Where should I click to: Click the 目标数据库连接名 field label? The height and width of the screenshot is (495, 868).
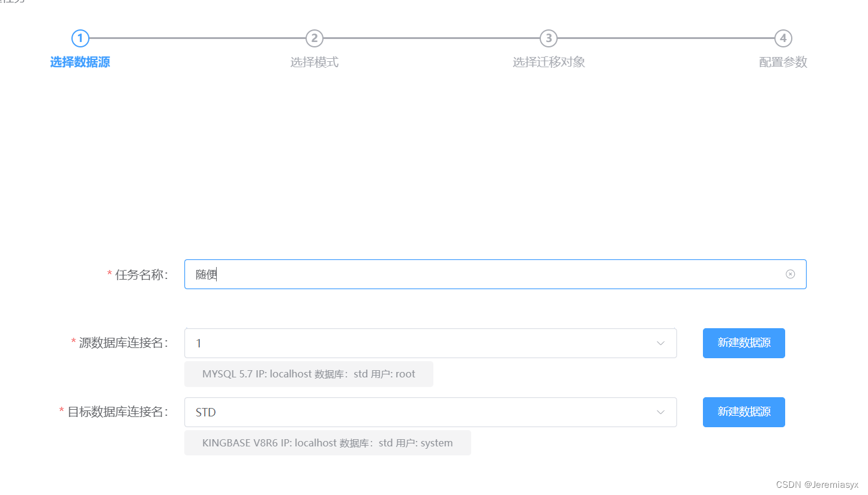pos(118,412)
